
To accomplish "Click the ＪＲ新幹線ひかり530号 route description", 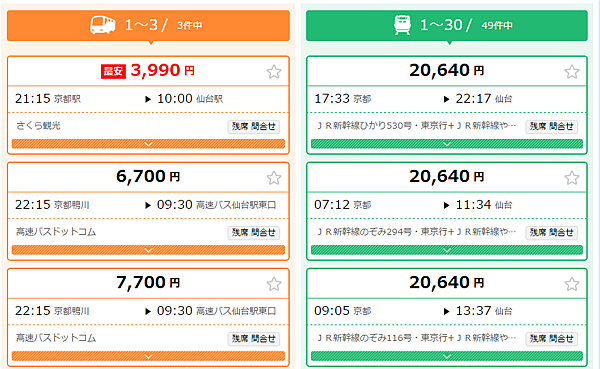I will 416,126.
